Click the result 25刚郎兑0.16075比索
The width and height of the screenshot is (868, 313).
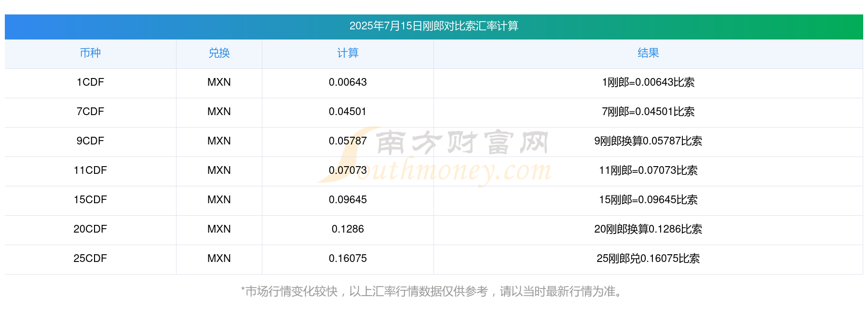click(x=648, y=259)
